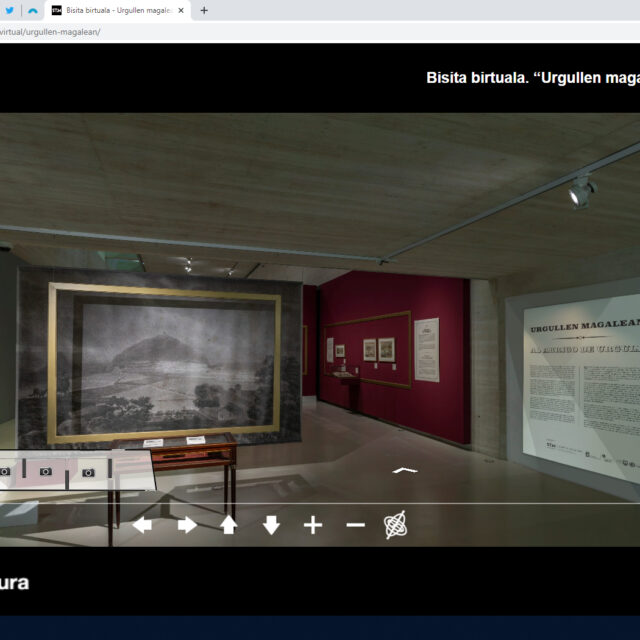This screenshot has height=640, width=640.
Task: Click the Bisita birtuala page heading
Action: coord(532,78)
